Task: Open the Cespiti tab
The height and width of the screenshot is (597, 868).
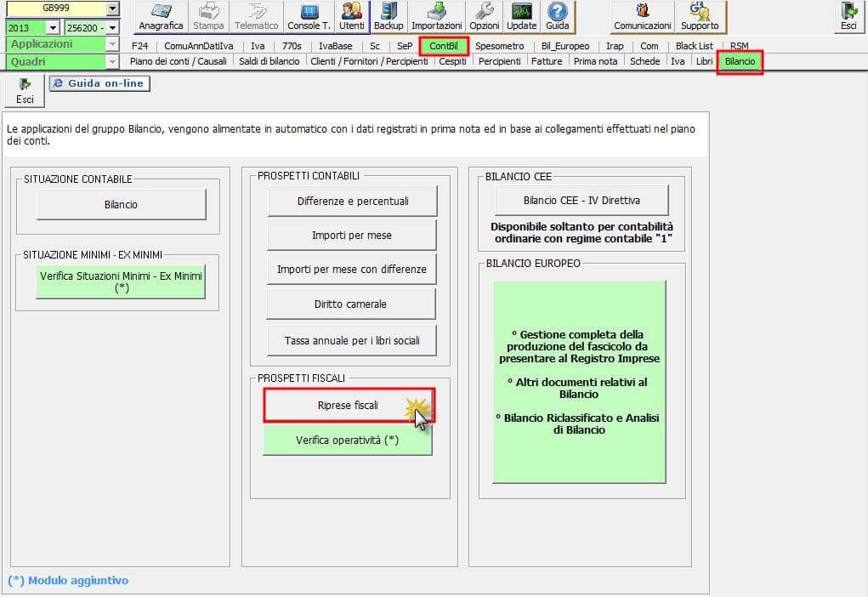Action: [x=452, y=62]
